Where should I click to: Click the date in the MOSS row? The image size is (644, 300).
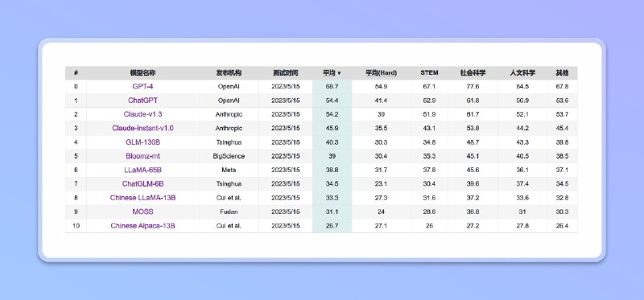(x=286, y=212)
